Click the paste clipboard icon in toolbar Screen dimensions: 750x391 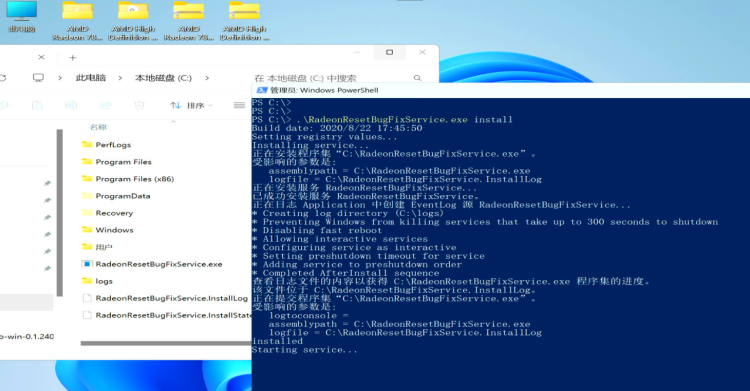37,105
